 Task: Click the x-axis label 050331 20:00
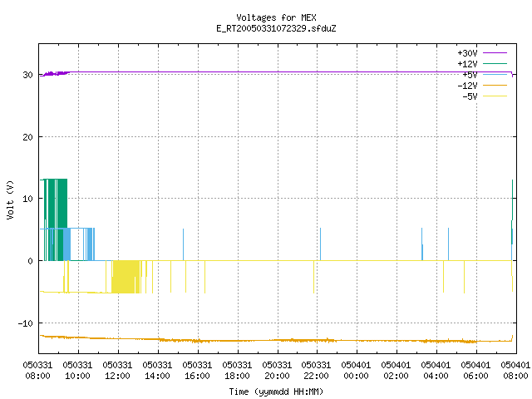[277, 371]
